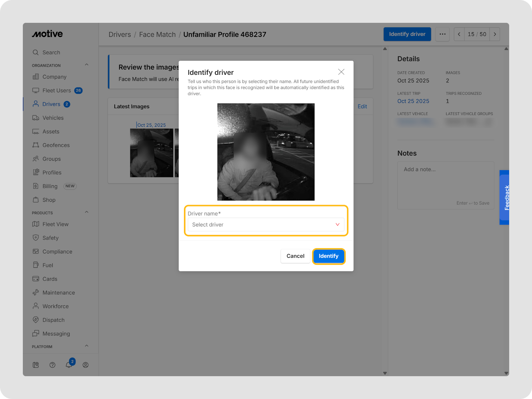Open the Feedback side tab

coord(505,198)
